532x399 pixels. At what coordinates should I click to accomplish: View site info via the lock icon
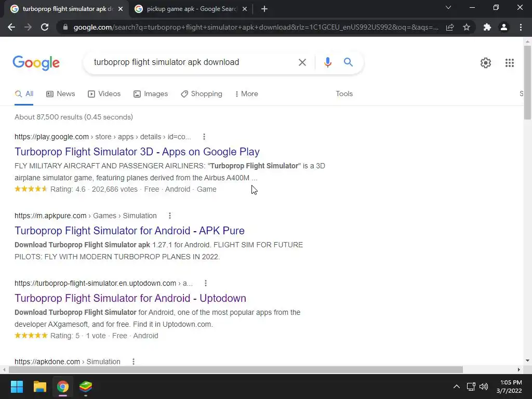tap(65, 27)
